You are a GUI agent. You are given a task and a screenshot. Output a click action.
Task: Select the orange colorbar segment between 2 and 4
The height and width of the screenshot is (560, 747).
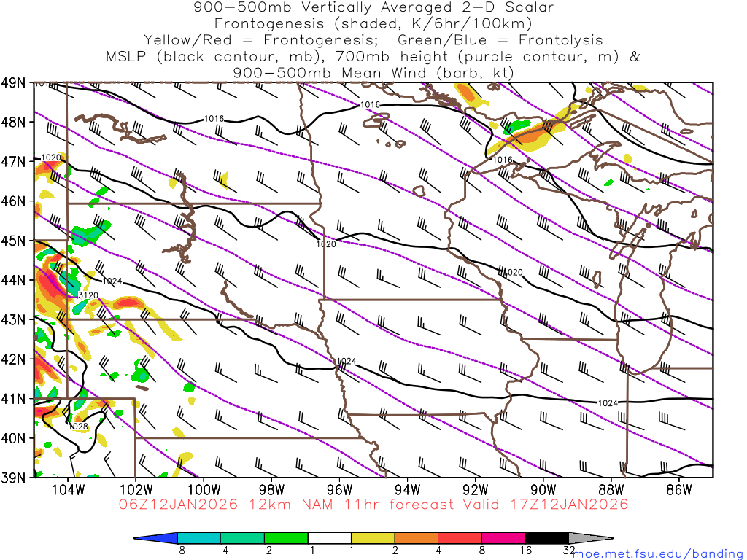[416, 538]
